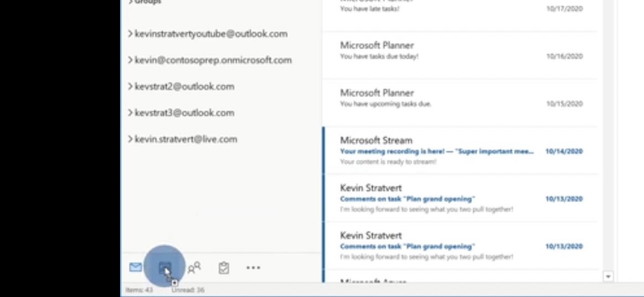The width and height of the screenshot is (644, 297).
Task: Select kevin.stratvert@live.com account name
Action: point(186,139)
